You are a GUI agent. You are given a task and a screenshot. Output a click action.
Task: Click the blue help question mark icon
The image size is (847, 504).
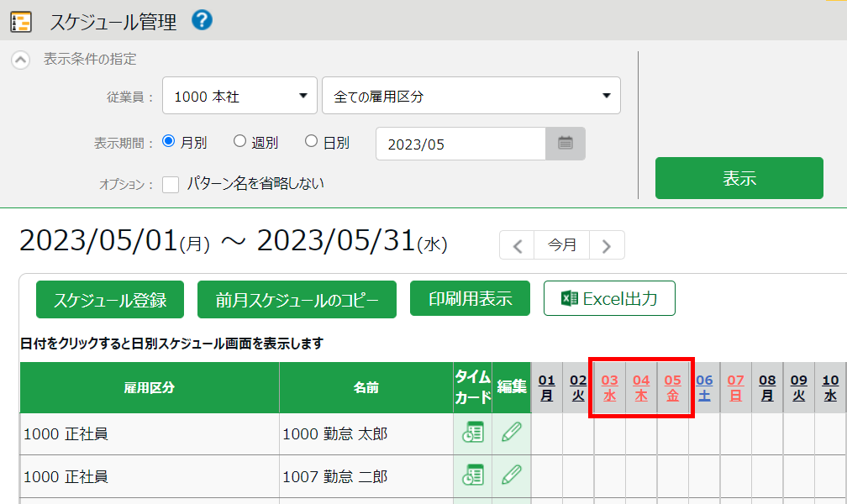tap(202, 20)
